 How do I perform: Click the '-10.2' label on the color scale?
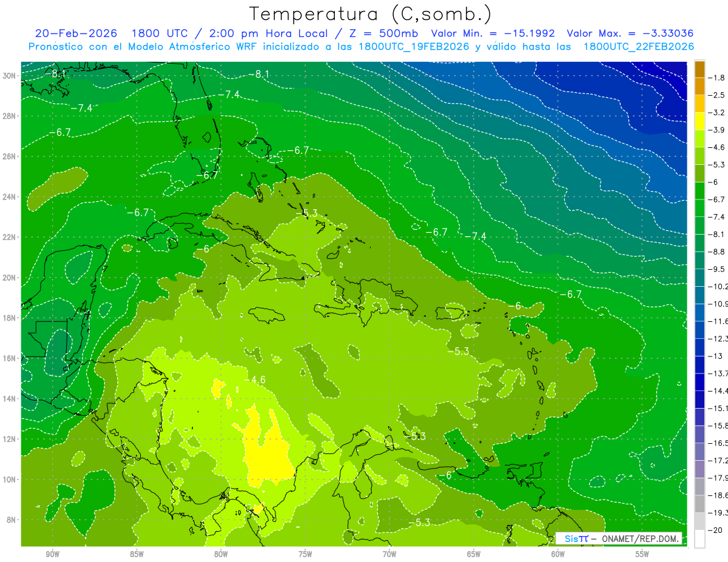718,286
